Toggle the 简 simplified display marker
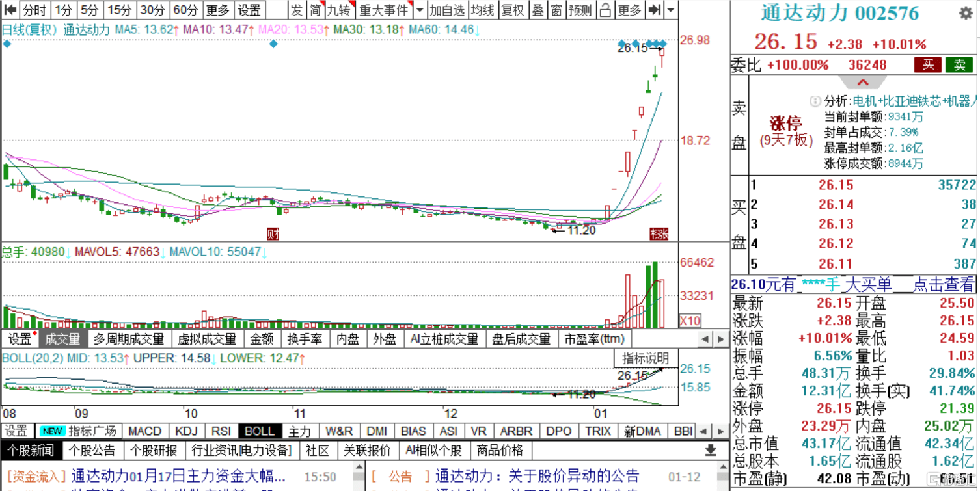The width and height of the screenshot is (980, 491). [x=317, y=9]
